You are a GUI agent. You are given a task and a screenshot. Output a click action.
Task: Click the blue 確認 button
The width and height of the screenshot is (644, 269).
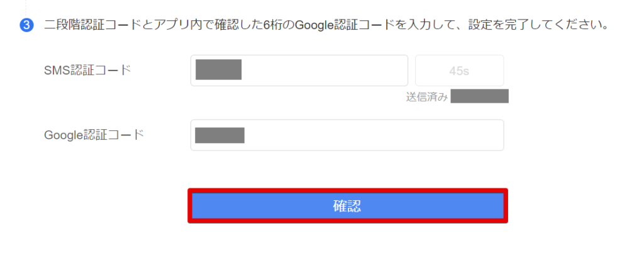pos(347,206)
